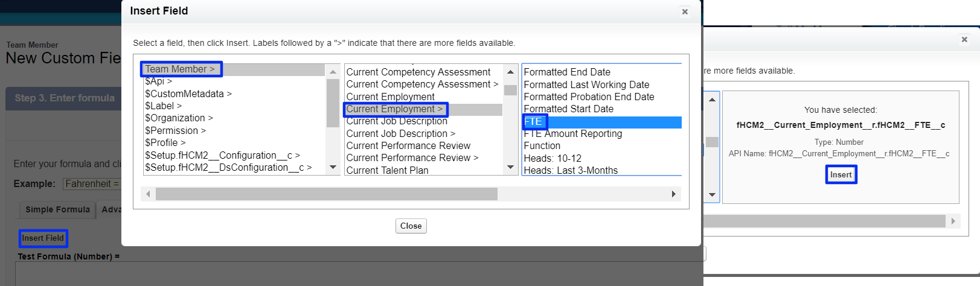Click the Insert button for FTE field
Viewport: 980px width, 286px height.
tap(841, 175)
